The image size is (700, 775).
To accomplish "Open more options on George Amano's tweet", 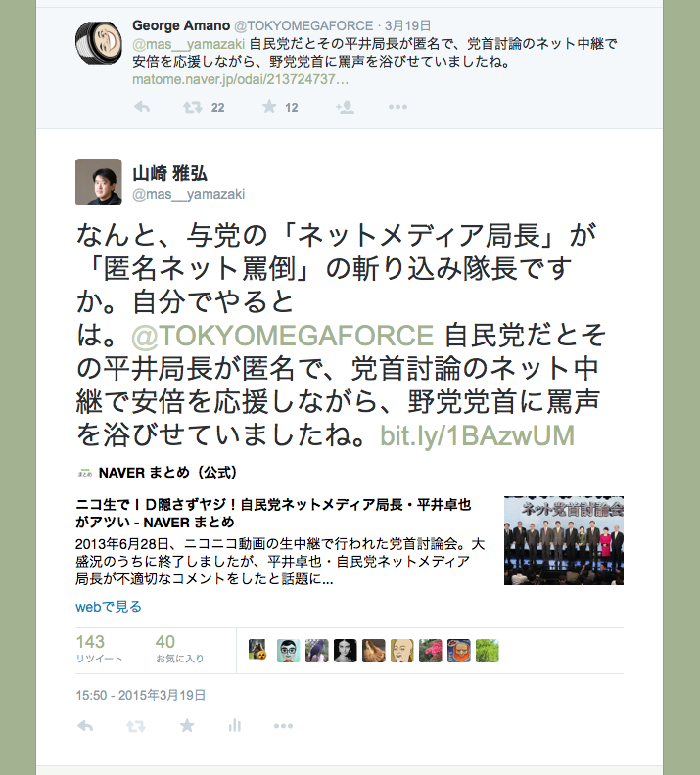I will (397, 107).
